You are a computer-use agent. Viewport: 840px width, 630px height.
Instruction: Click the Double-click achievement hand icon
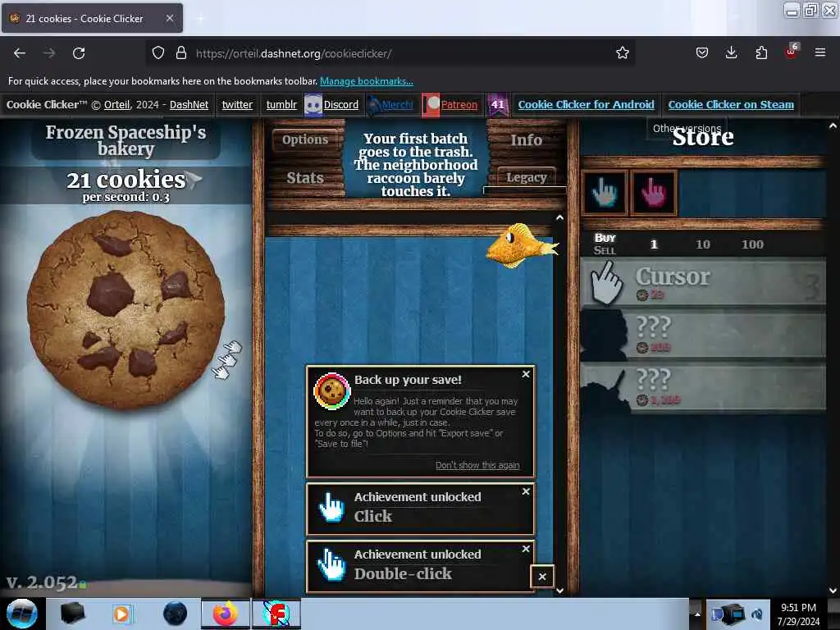(331, 564)
